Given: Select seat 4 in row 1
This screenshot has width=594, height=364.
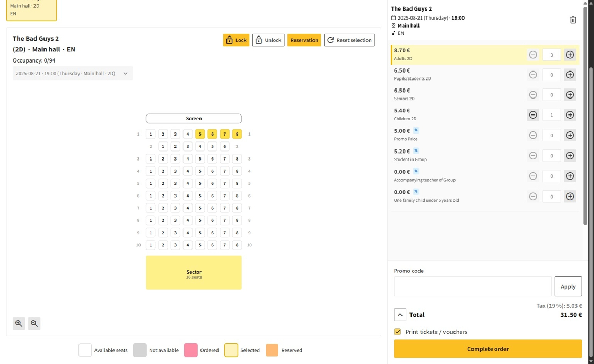Looking at the screenshot, I should pos(188,134).
